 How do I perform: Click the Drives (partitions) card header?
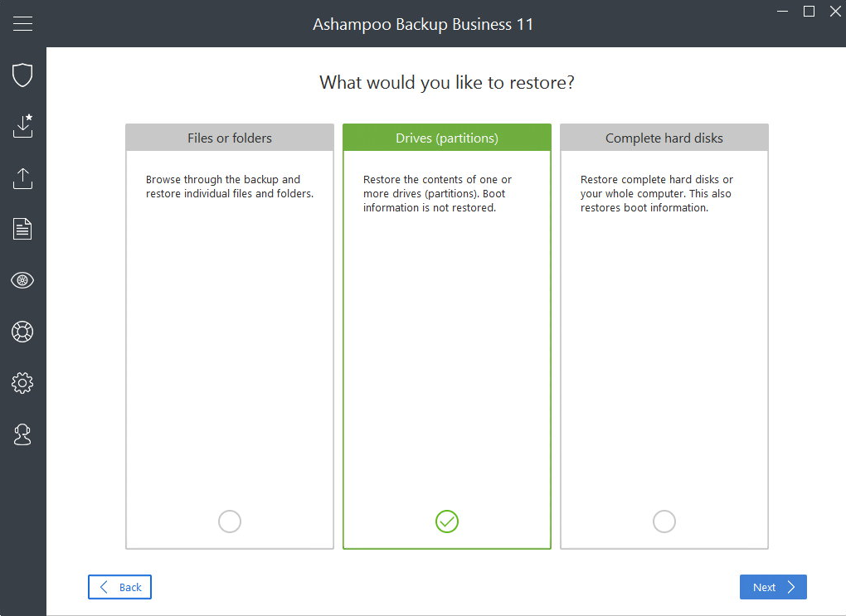447,138
